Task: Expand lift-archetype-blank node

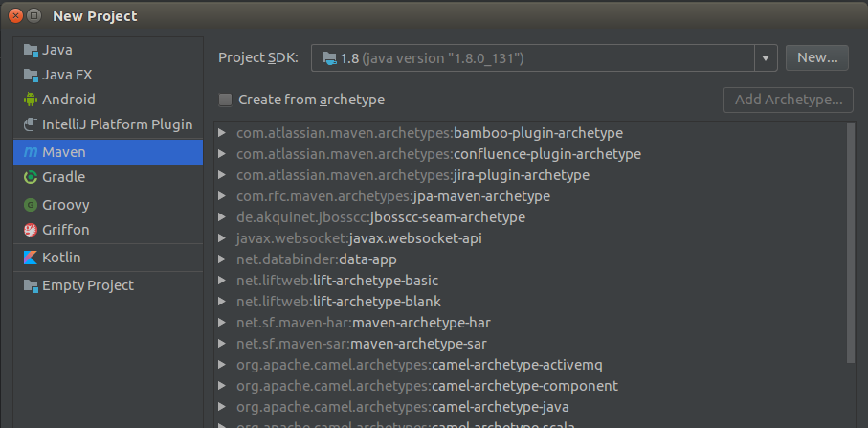Action: coord(222,302)
